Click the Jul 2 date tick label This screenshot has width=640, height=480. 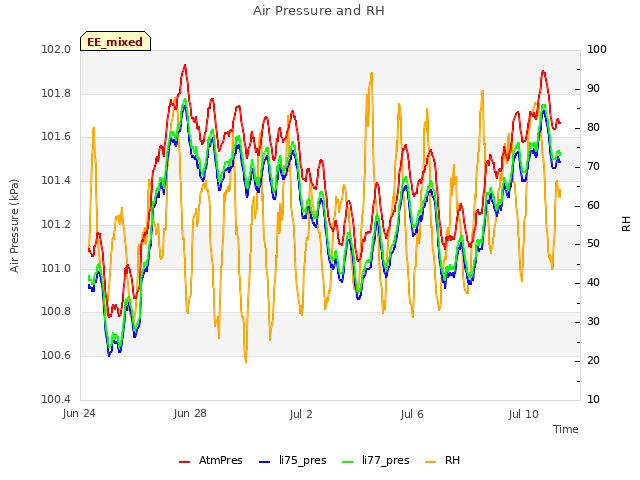[x=301, y=414]
